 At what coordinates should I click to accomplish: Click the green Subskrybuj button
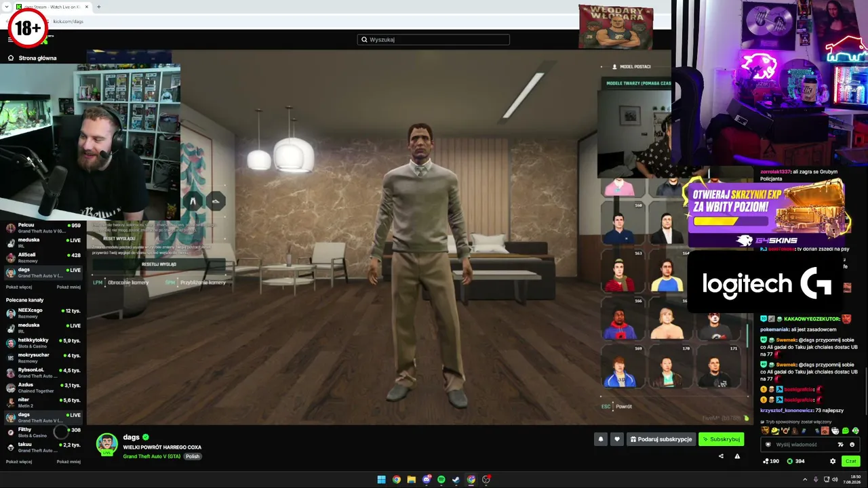[722, 439]
